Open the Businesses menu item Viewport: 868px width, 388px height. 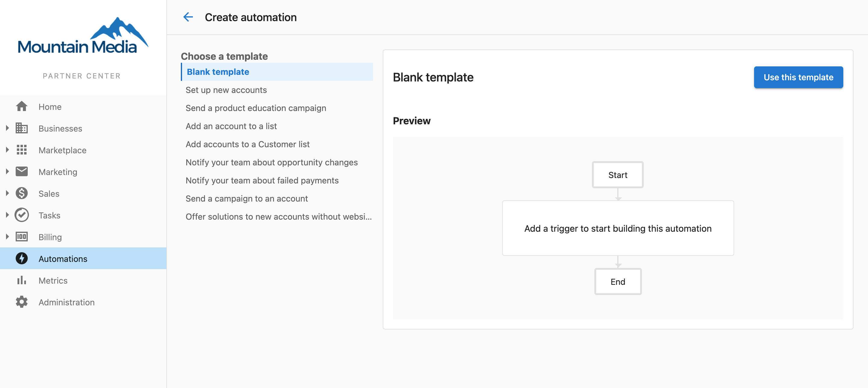click(83, 128)
